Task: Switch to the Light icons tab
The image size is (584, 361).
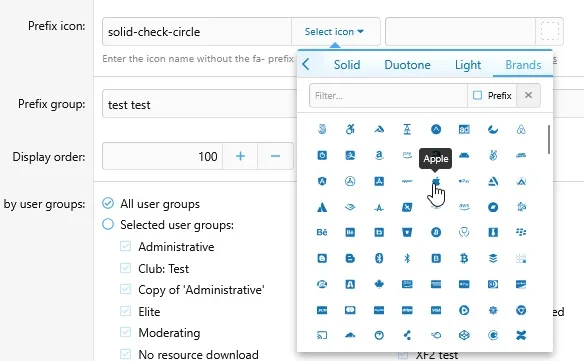Action: tap(468, 65)
